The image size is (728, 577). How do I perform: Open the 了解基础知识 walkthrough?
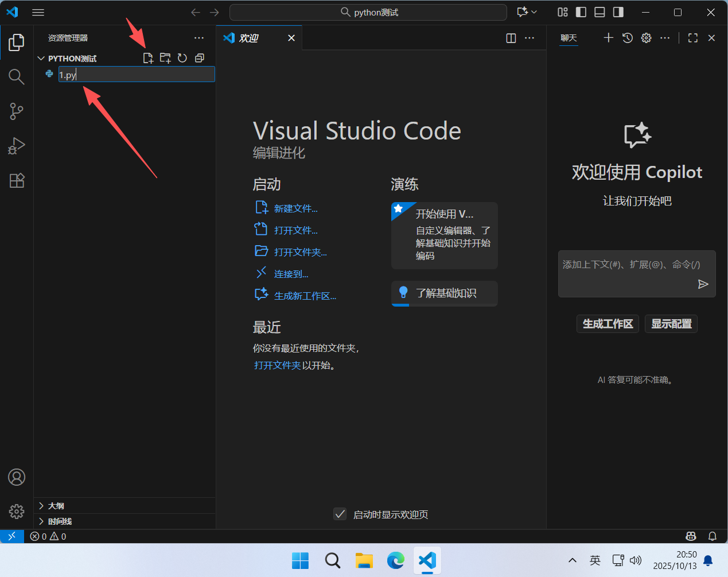pos(445,293)
